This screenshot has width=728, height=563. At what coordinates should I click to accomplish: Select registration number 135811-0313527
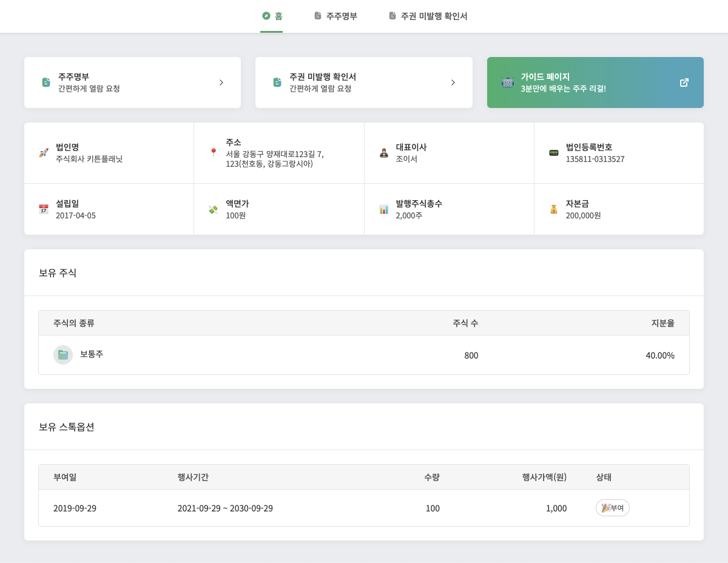[595, 159]
